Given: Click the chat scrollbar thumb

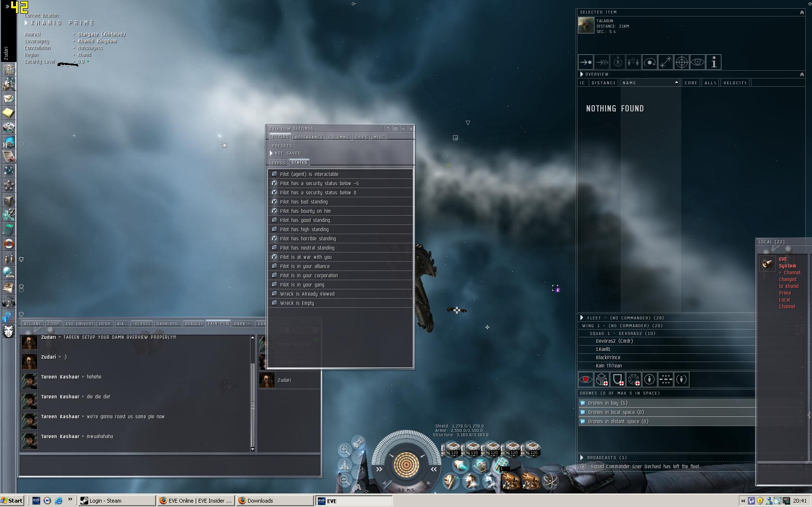Looking at the screenshot, I should pos(252,405).
